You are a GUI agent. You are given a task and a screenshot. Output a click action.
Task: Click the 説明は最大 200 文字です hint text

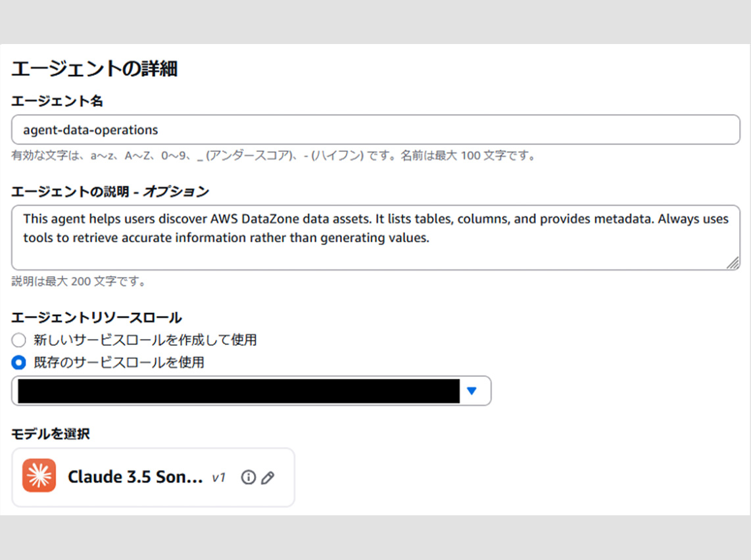pos(79,281)
